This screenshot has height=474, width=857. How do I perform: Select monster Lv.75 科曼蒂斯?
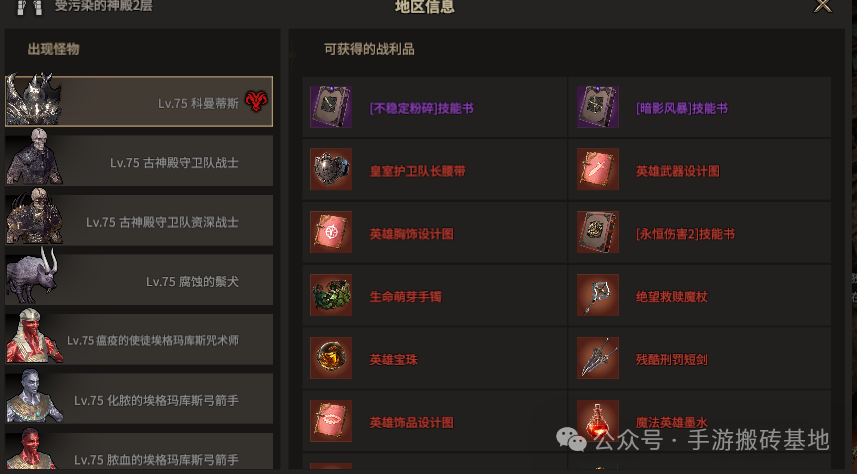(139, 102)
